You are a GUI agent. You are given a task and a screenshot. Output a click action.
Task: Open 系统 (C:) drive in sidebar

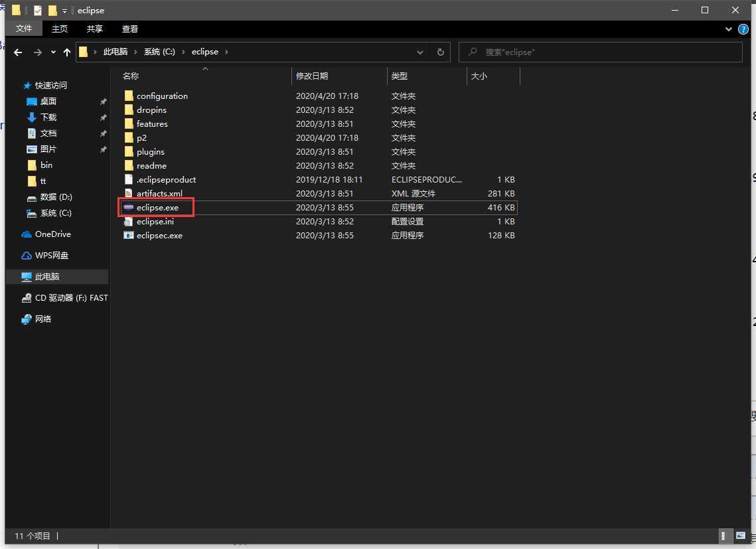click(49, 212)
